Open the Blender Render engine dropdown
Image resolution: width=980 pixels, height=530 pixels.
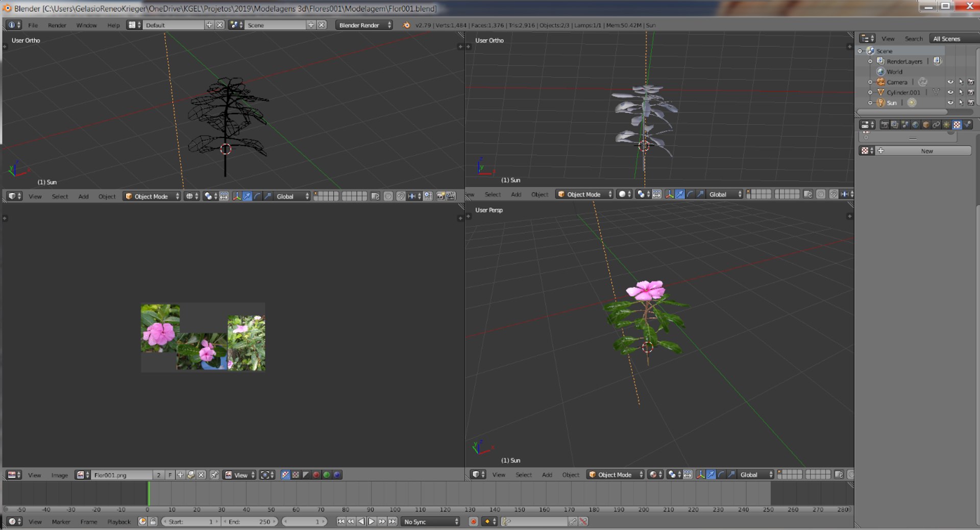[364, 25]
